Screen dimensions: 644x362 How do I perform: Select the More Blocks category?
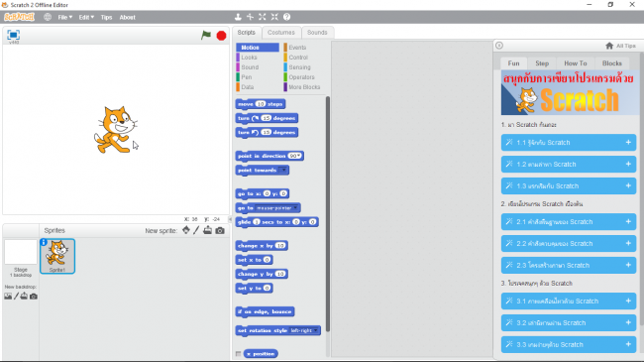tap(303, 87)
